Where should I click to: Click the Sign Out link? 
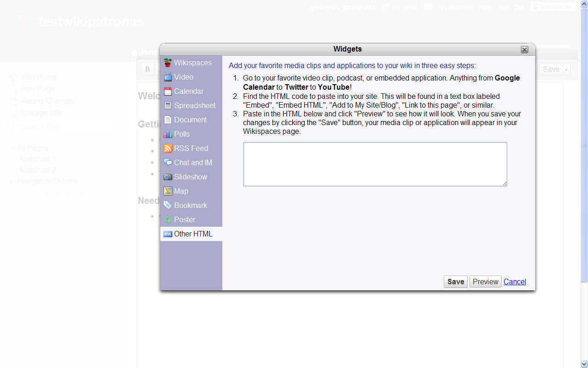click(511, 7)
